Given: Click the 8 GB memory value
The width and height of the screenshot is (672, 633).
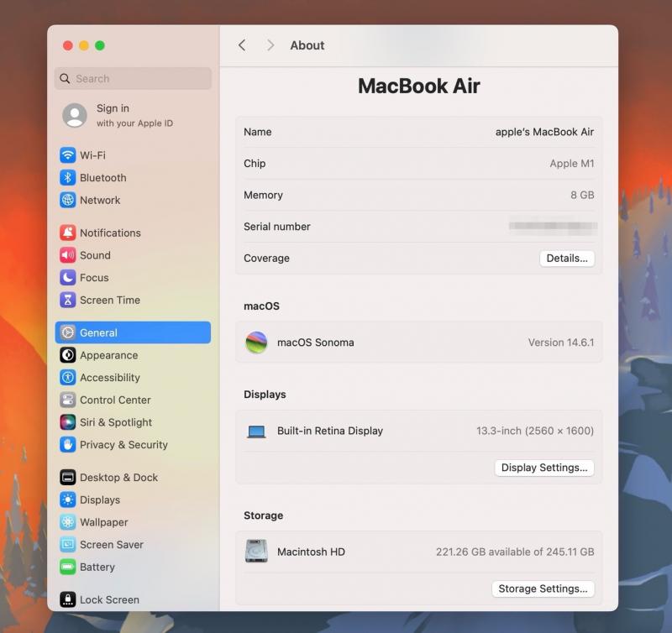Looking at the screenshot, I should [582, 195].
